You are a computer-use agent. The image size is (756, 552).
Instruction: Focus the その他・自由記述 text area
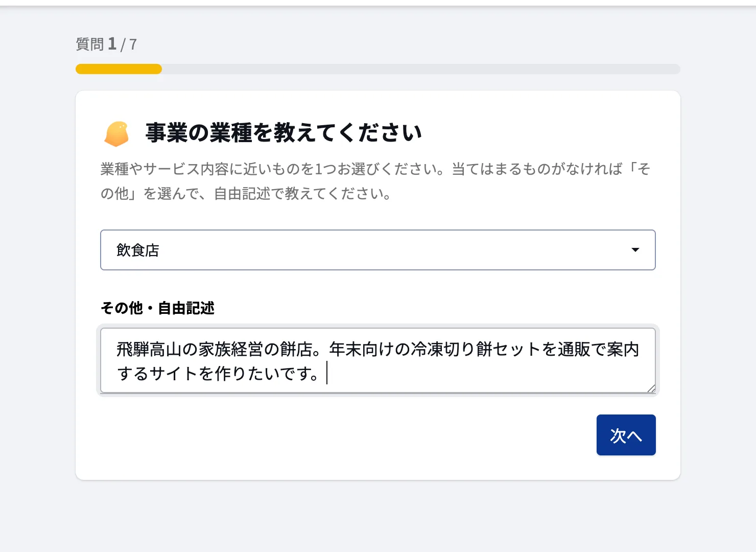pyautogui.click(x=378, y=360)
